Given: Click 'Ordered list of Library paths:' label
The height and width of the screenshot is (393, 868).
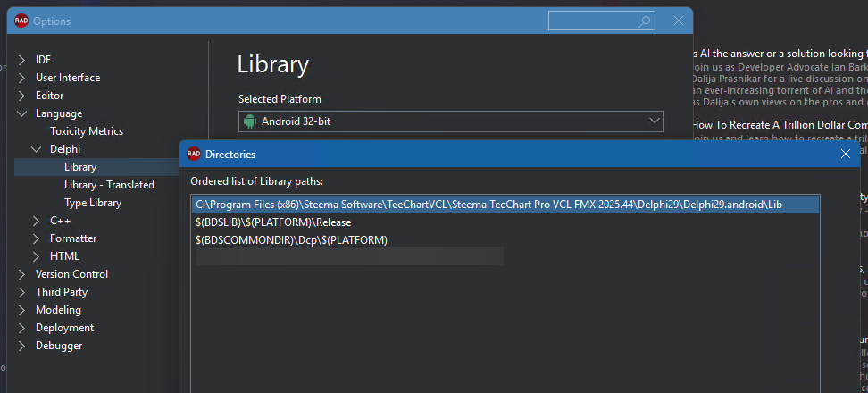Looking at the screenshot, I should [257, 181].
